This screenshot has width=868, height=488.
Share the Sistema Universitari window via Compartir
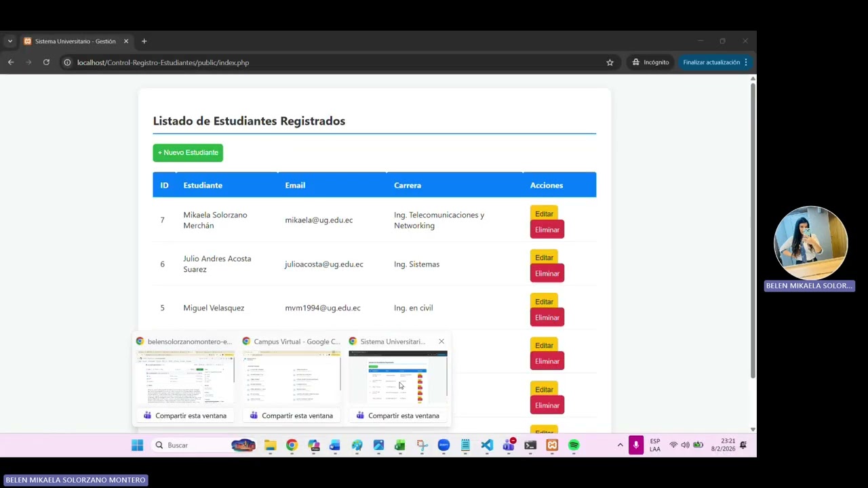coord(398,415)
